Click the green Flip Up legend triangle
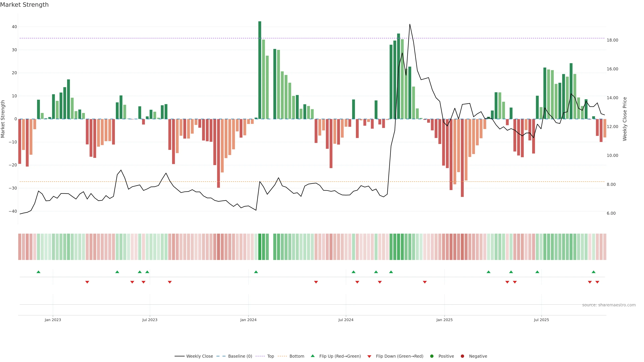 [x=312, y=356]
